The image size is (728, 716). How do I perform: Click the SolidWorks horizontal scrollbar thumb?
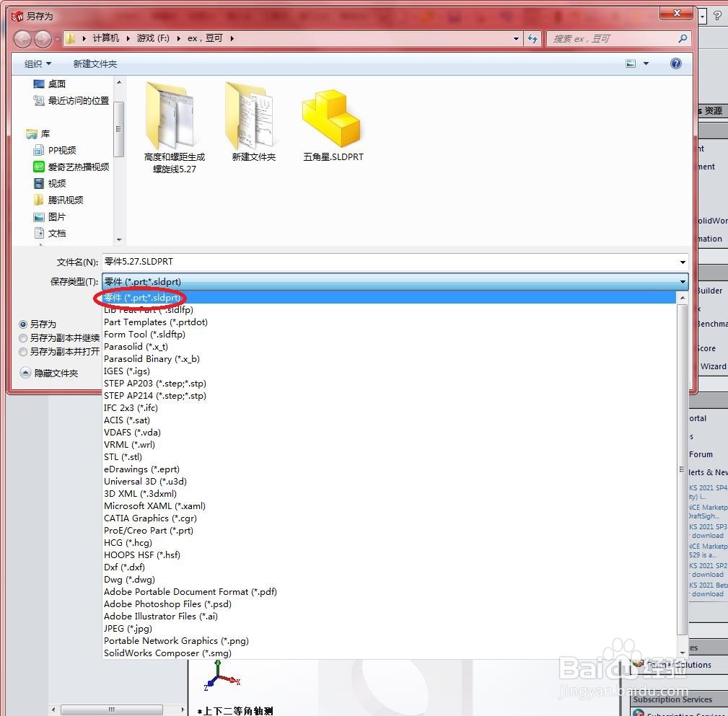point(111,710)
